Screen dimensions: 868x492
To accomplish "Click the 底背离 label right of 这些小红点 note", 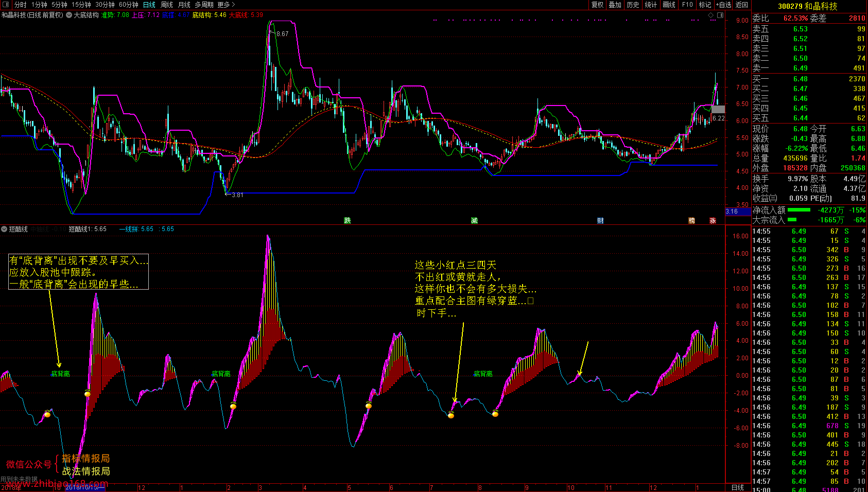I will 483,374.
